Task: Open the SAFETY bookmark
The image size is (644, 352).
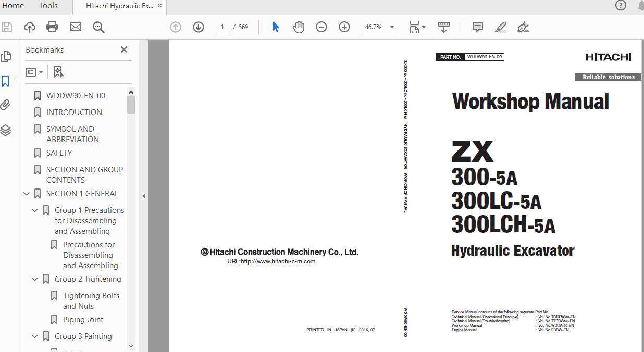Action: (59, 153)
